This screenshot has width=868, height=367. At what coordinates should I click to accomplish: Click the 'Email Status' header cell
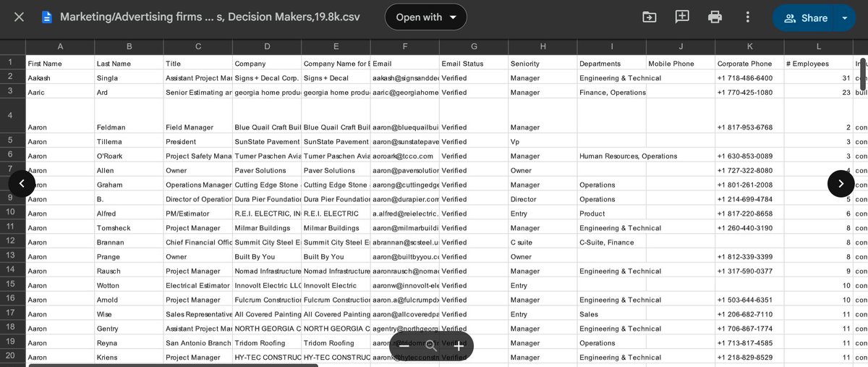(x=474, y=64)
